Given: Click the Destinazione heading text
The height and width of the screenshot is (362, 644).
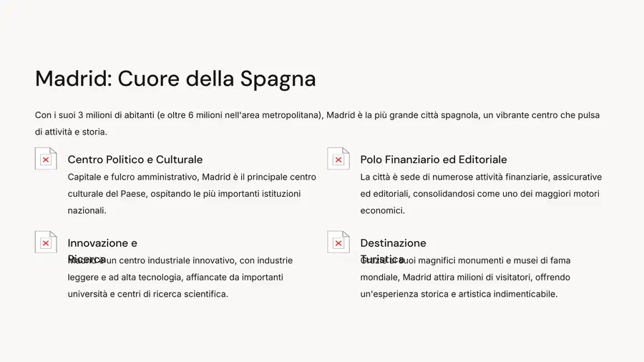Looking at the screenshot, I should tap(393, 243).
